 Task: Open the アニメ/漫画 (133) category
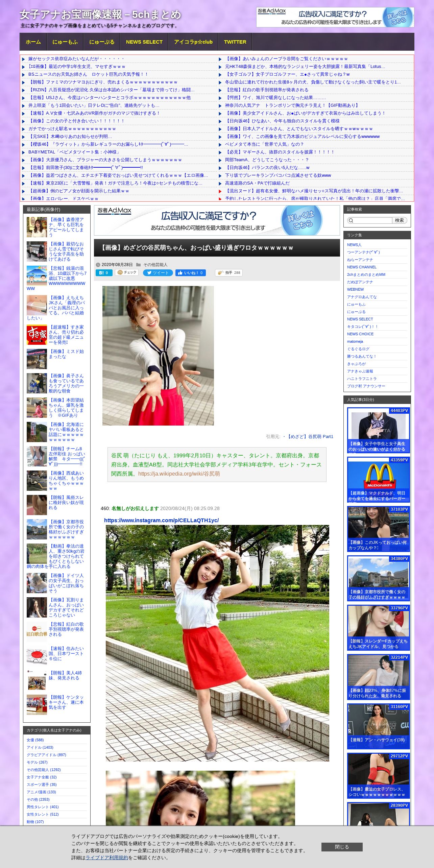(x=41, y=792)
